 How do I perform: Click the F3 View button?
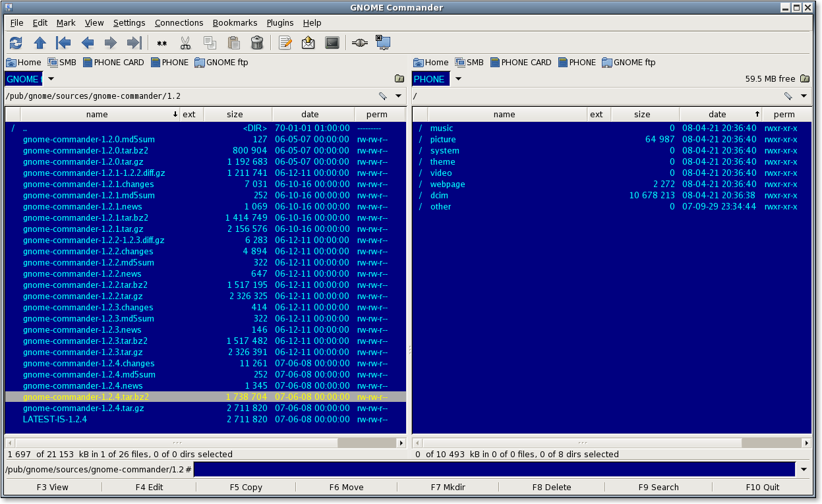(52, 488)
